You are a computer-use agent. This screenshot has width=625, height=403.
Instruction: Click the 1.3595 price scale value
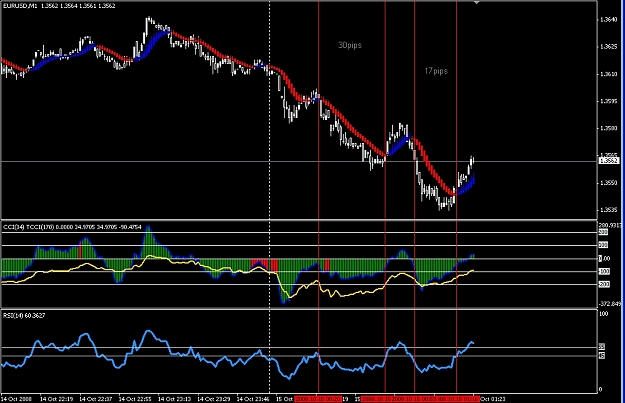(608, 101)
